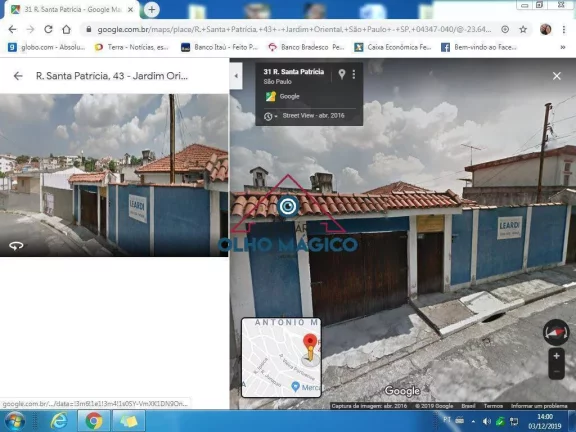Click the volume speaker tray icon
This screenshot has height=432, width=576.
tap(487, 421)
